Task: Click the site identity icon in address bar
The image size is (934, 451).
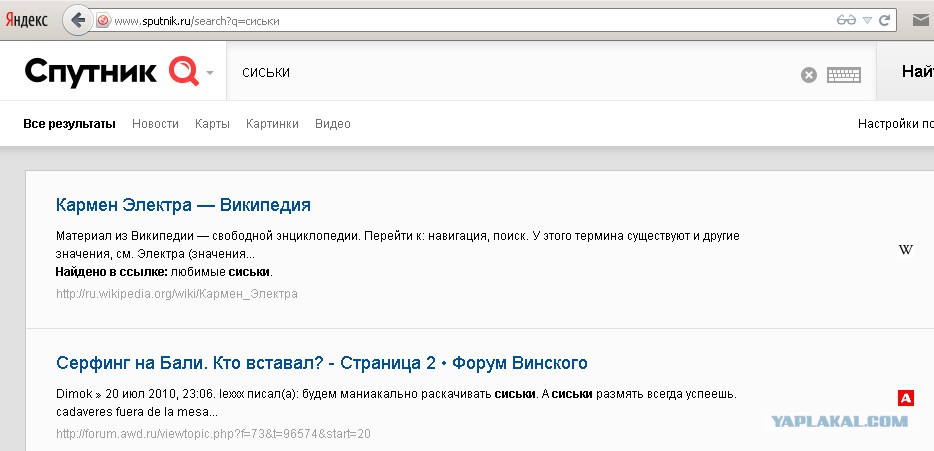Action: (x=102, y=21)
